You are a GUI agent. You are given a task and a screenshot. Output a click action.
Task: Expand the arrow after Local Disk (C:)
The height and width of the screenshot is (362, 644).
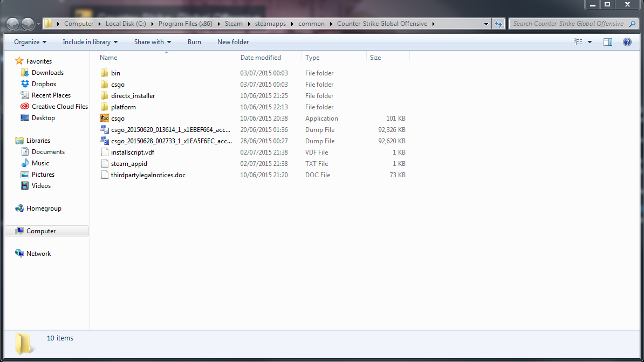coord(153,24)
